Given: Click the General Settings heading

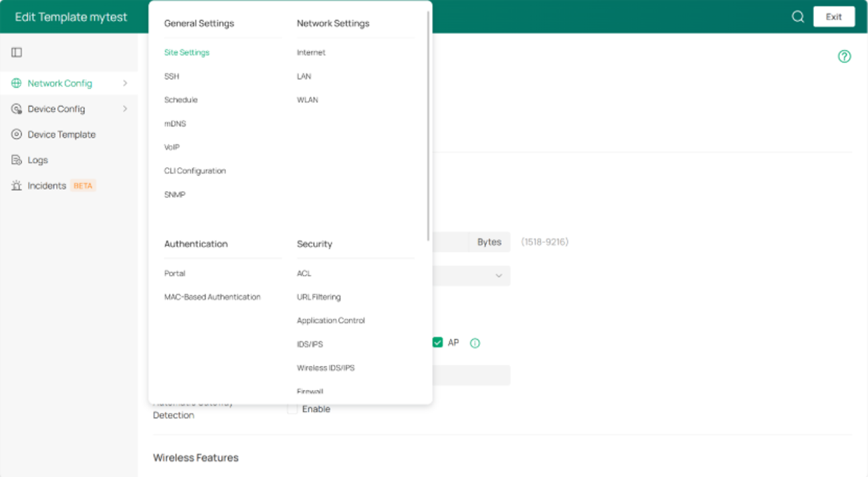Looking at the screenshot, I should pyautogui.click(x=199, y=23).
